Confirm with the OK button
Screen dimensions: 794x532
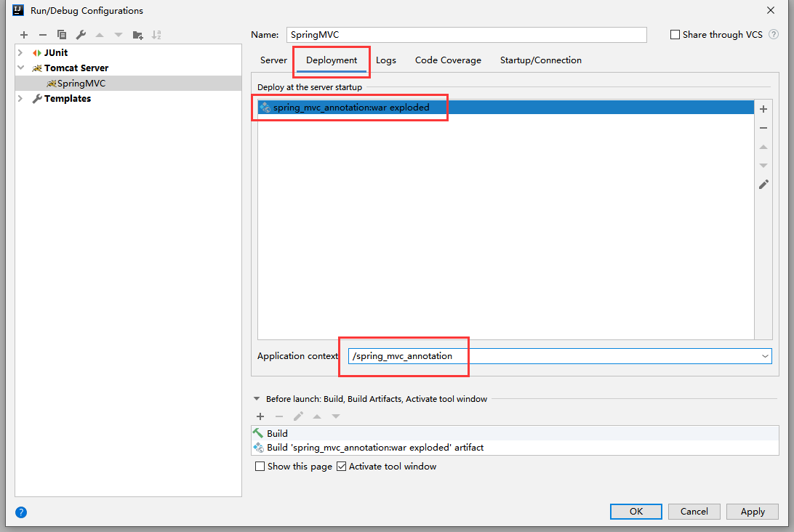(636, 511)
